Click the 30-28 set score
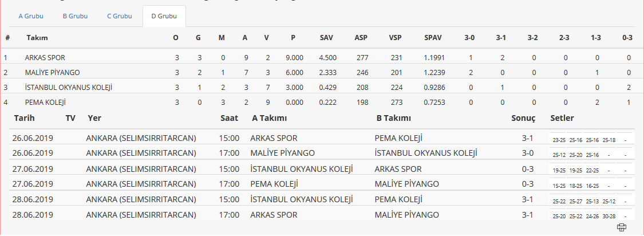The width and height of the screenshot is (644, 236). click(x=609, y=217)
